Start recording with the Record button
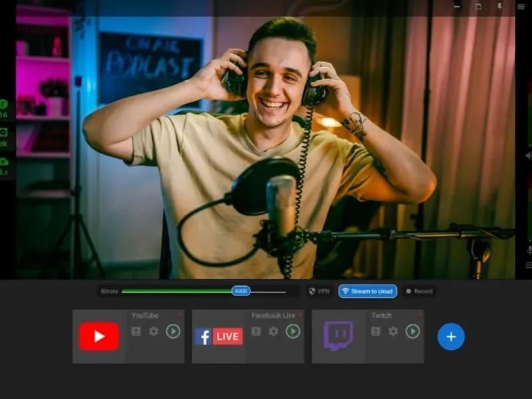This screenshot has height=399, width=532. point(420,291)
